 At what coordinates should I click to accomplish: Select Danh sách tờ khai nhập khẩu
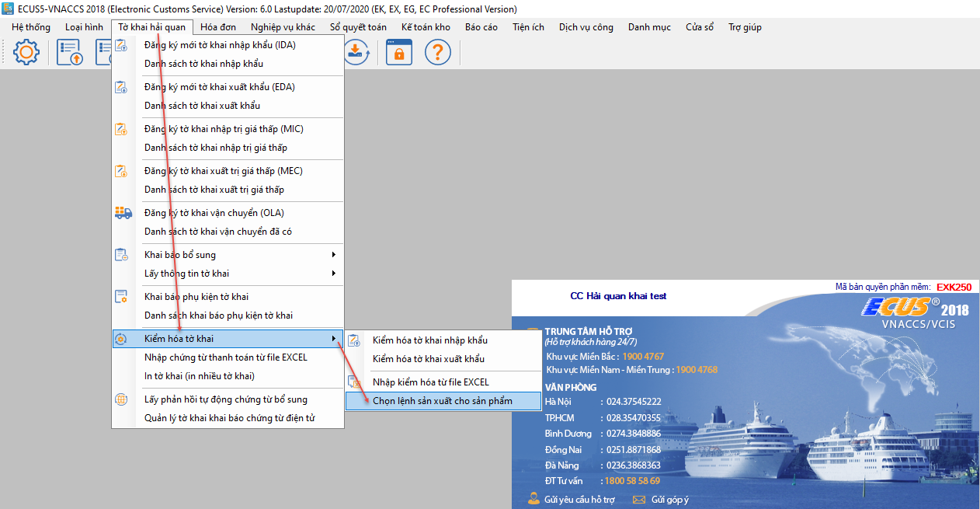[x=228, y=64]
